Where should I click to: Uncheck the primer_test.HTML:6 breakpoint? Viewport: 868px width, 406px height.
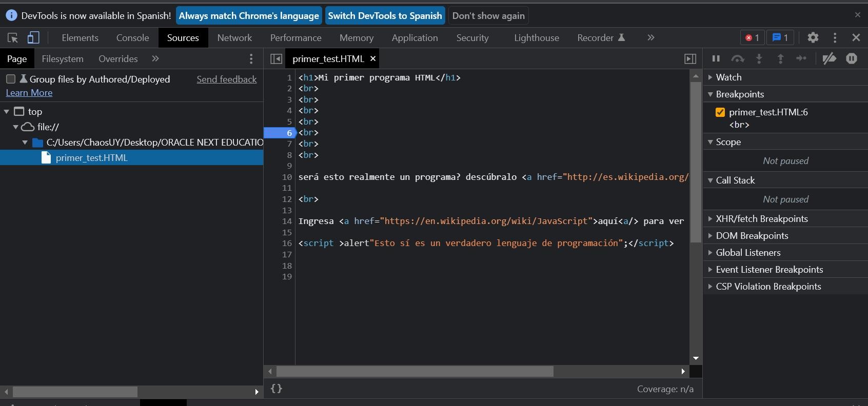pyautogui.click(x=720, y=112)
